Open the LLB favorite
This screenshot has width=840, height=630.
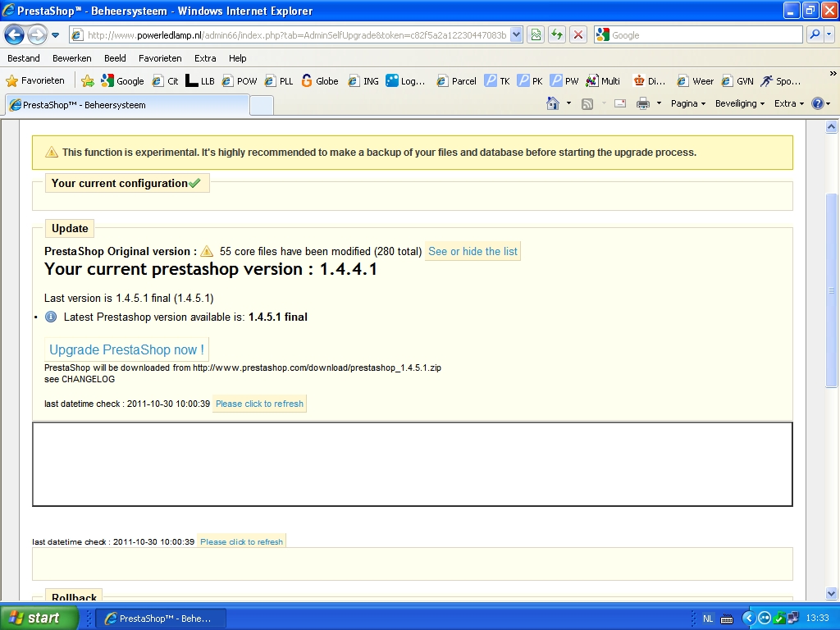[x=200, y=81]
